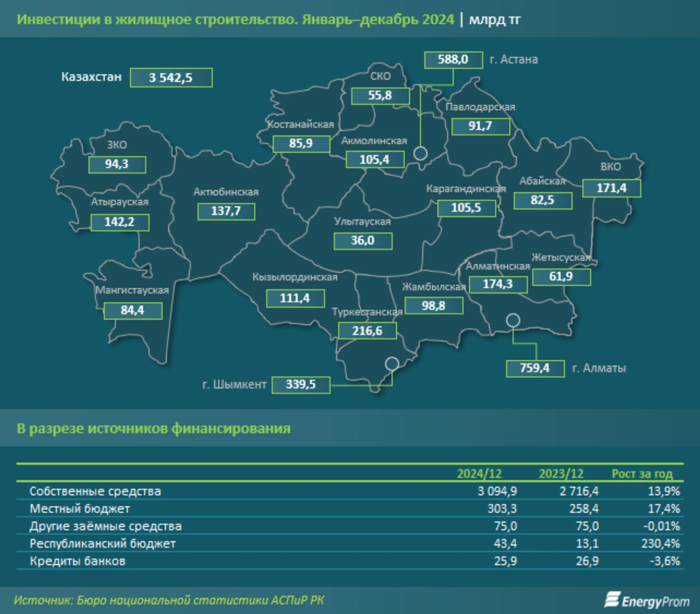
Task: Select the Туркестанская 216,6 value box
Action: point(367,331)
